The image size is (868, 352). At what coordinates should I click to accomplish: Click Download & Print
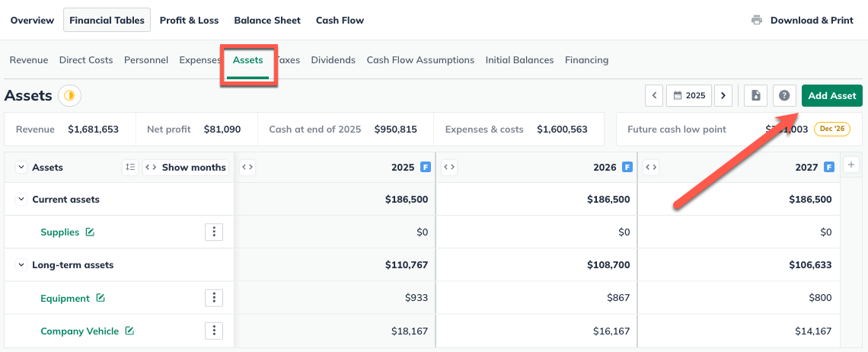click(803, 21)
